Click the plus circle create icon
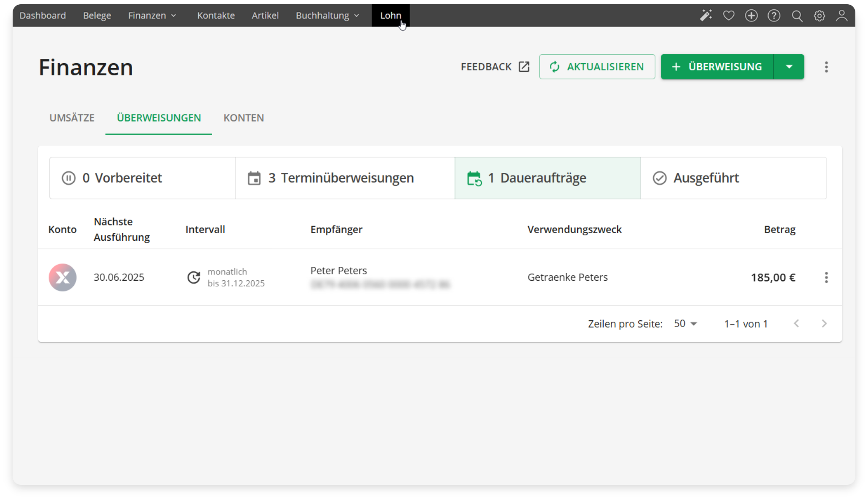This screenshot has width=868, height=500. [751, 16]
